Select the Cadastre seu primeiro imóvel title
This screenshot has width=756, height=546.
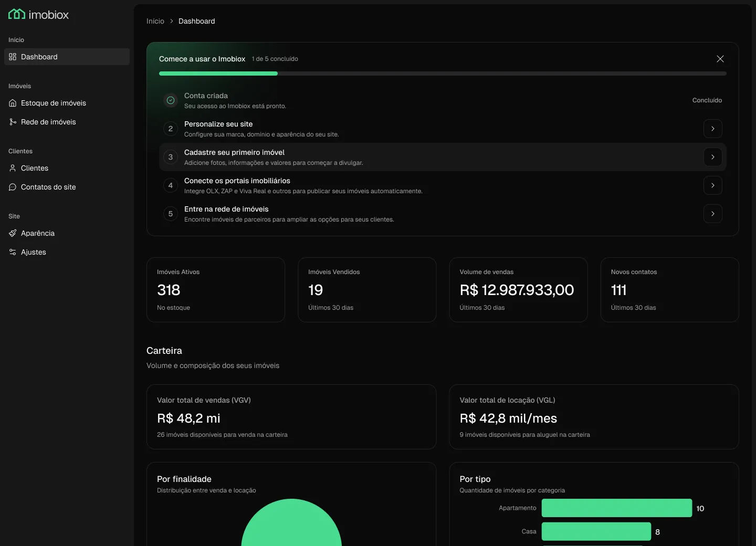click(x=234, y=152)
